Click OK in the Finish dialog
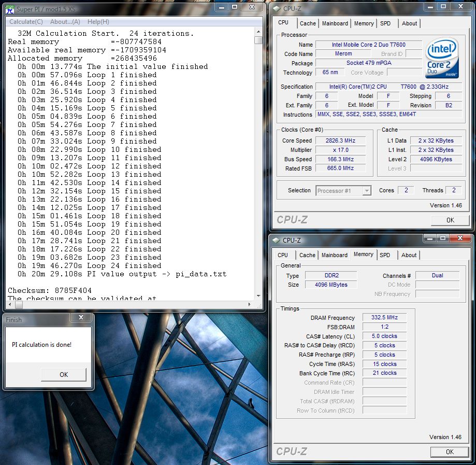This screenshot has width=476, height=465. point(63,375)
